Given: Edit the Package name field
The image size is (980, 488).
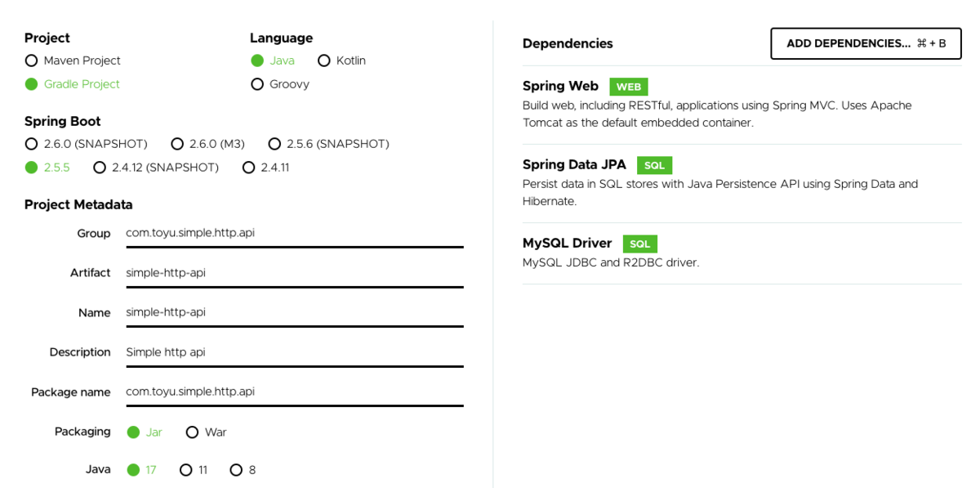Looking at the screenshot, I should tap(294, 392).
